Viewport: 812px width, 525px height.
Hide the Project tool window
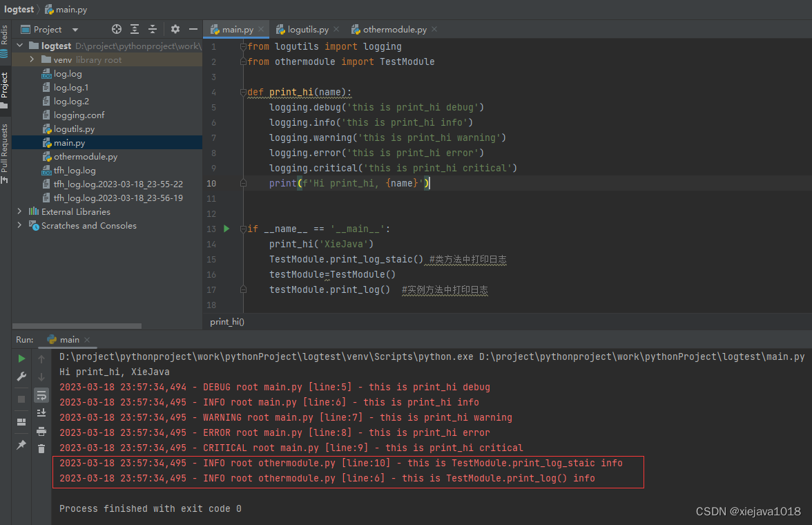tap(193, 29)
